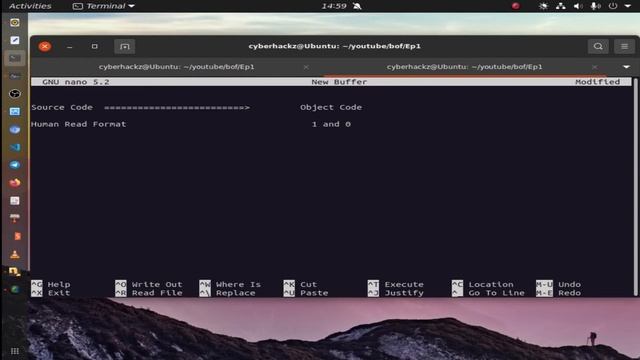Screen dimensions: 640x360
Task: Click the muted notifications bell icon
Action: 357,6
